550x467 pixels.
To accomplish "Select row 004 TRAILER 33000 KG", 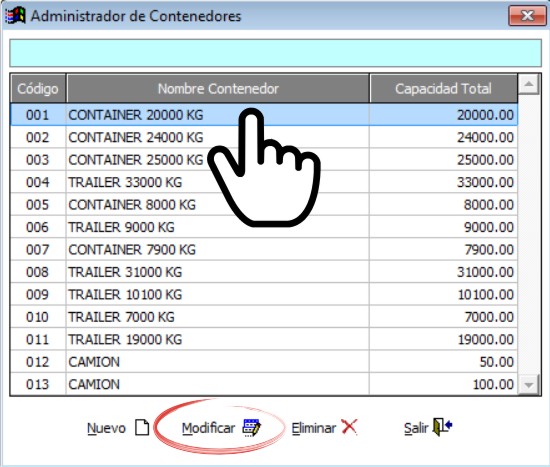I will coord(264,182).
